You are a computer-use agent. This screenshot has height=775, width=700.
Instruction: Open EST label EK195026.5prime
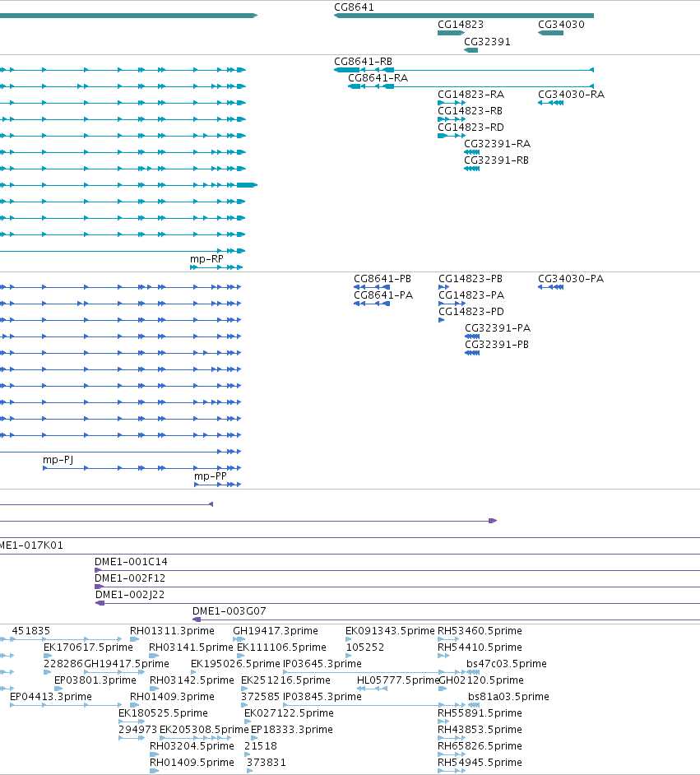click(235, 664)
